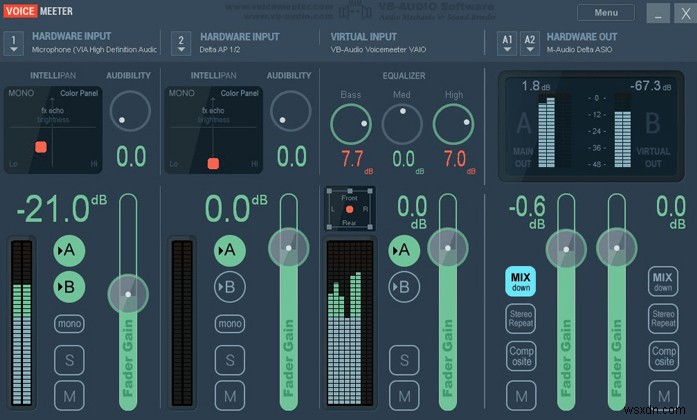Click the Med equalizer knob
The height and width of the screenshot is (420, 697).
click(x=402, y=124)
